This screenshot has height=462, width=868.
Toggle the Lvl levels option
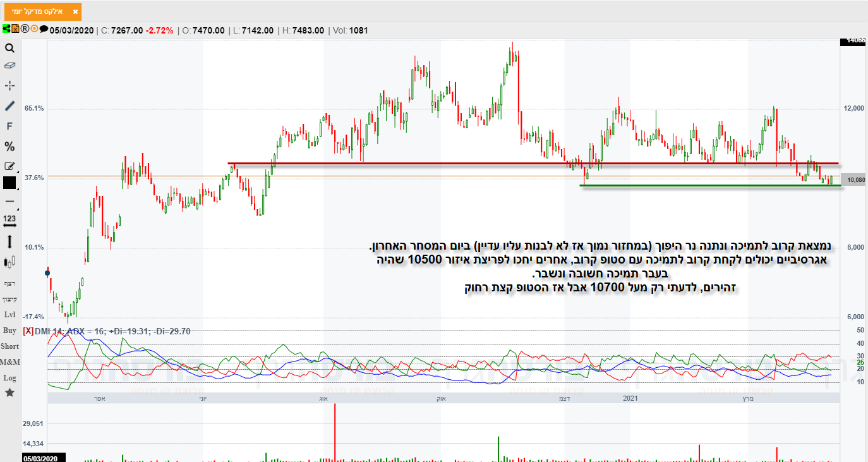tap(9, 314)
